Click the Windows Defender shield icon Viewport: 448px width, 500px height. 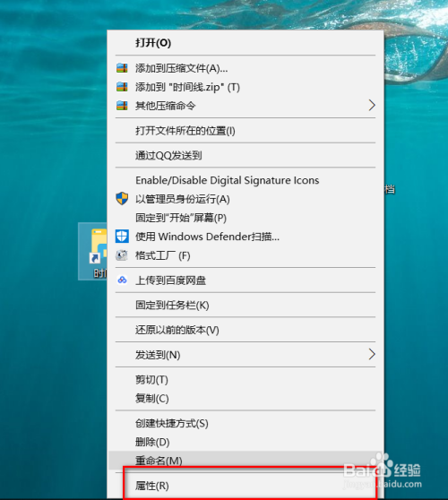pyautogui.click(x=122, y=237)
